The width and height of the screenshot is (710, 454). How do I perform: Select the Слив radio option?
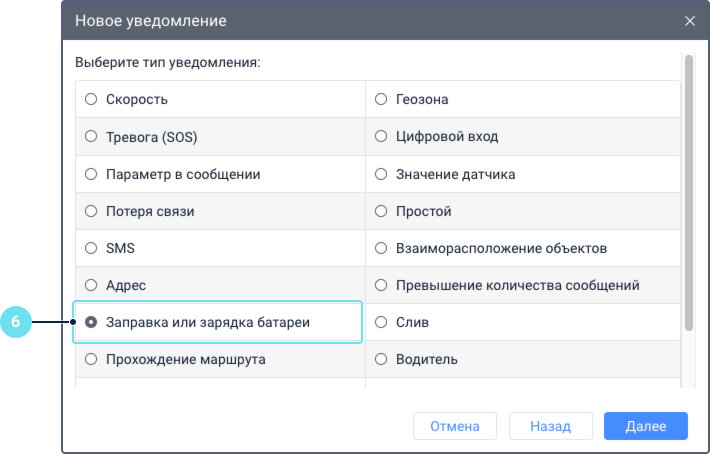coord(380,322)
